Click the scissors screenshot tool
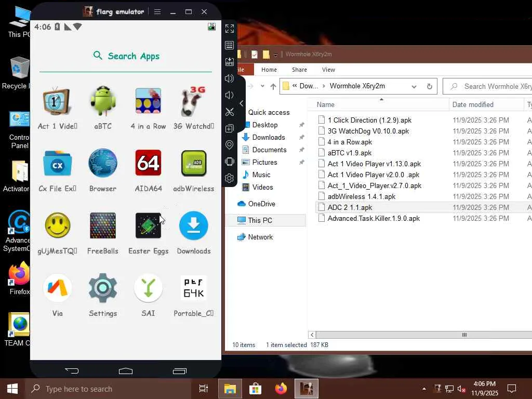 [230, 112]
